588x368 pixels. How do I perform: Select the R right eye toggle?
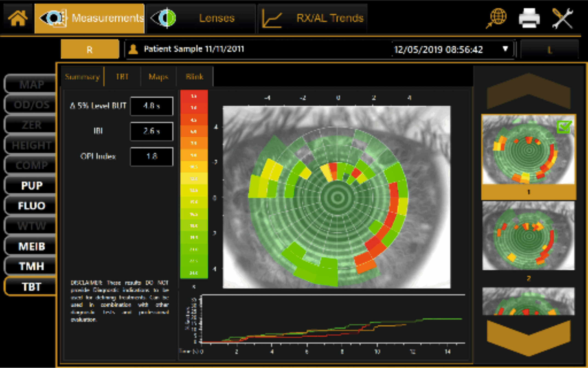click(90, 50)
